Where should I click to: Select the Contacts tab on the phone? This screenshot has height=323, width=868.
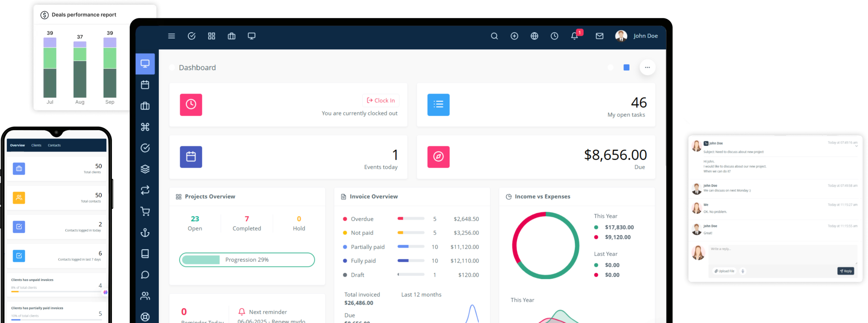point(54,145)
